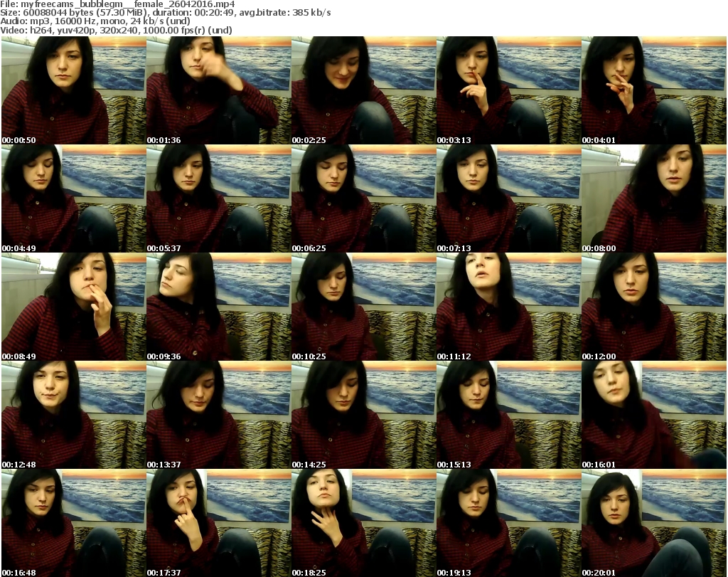728x577 pixels.
Task: Pick the thumbnail timestamped 00:11:12
Action: pyautogui.click(x=508, y=307)
